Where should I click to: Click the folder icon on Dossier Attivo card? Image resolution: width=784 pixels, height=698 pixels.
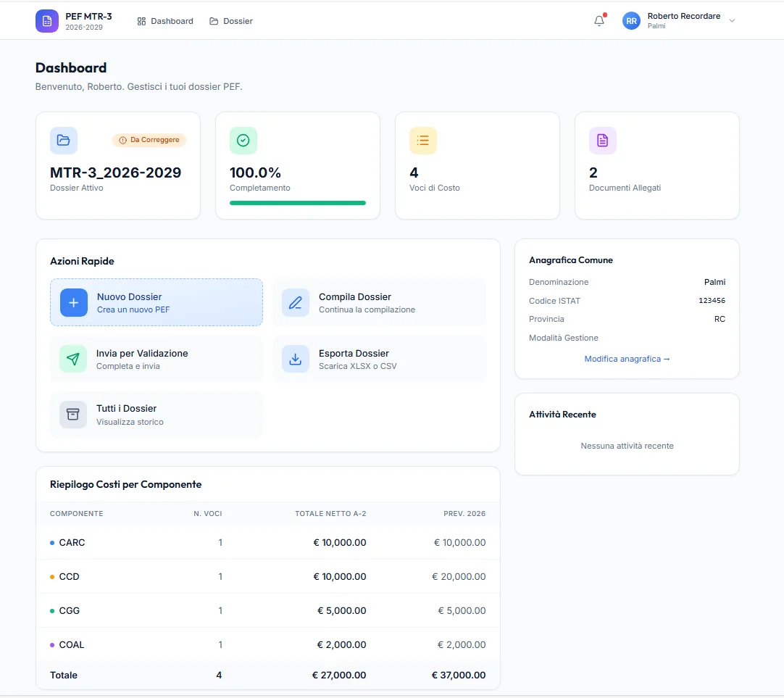point(64,141)
